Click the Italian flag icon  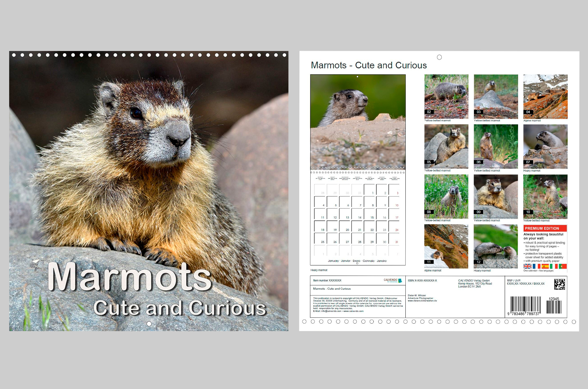coord(554,266)
